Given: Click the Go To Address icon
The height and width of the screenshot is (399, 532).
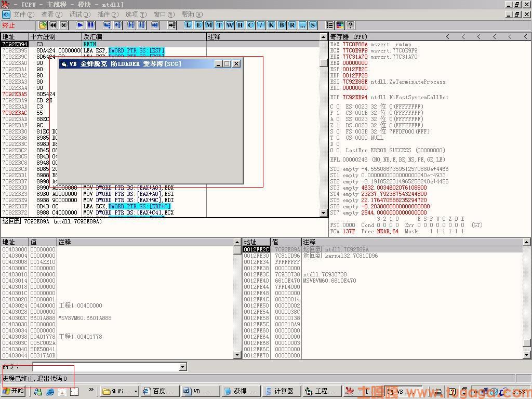Looking at the screenshot, I should click(x=171, y=25).
